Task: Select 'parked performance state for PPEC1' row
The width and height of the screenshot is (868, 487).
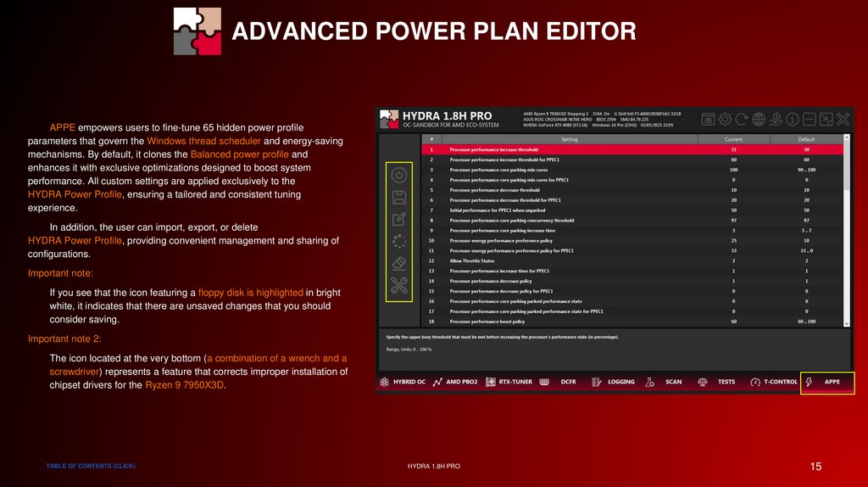Action: [632, 311]
